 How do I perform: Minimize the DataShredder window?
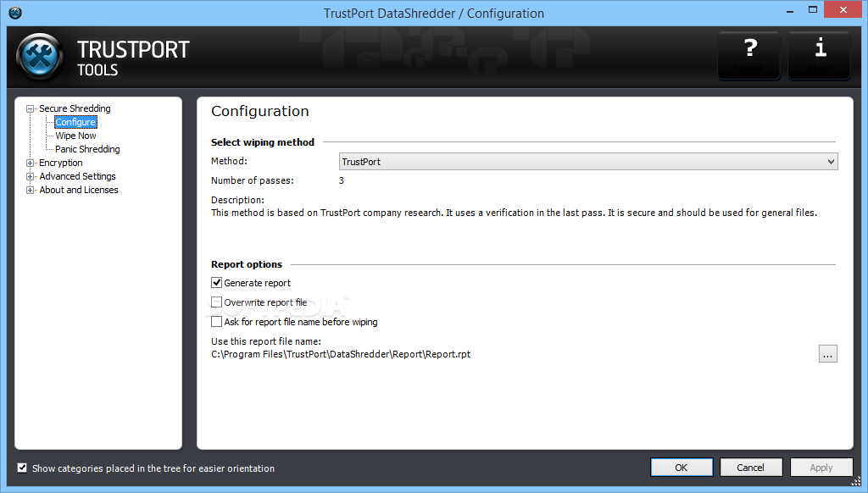pos(790,10)
